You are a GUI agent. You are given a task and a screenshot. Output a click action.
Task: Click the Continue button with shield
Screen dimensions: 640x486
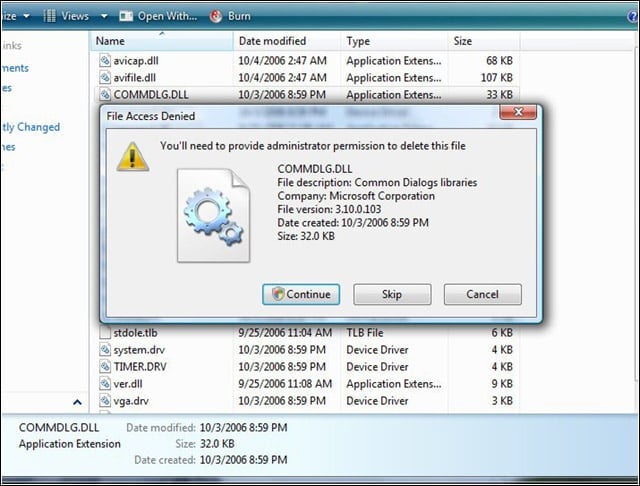click(x=301, y=294)
